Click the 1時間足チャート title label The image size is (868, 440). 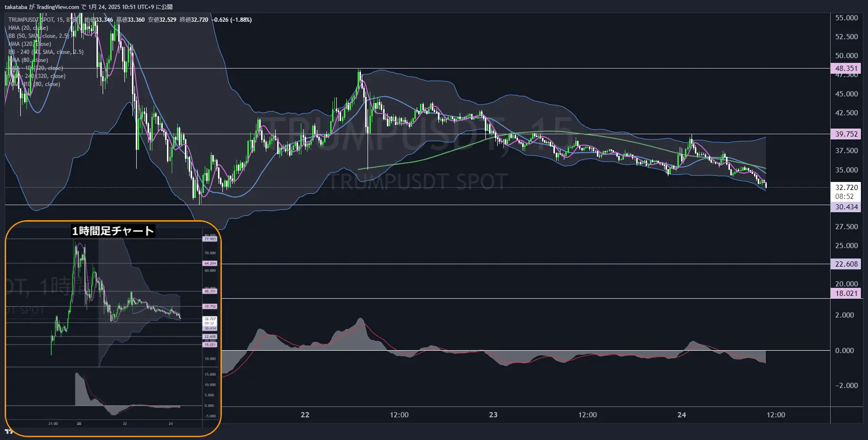113,231
